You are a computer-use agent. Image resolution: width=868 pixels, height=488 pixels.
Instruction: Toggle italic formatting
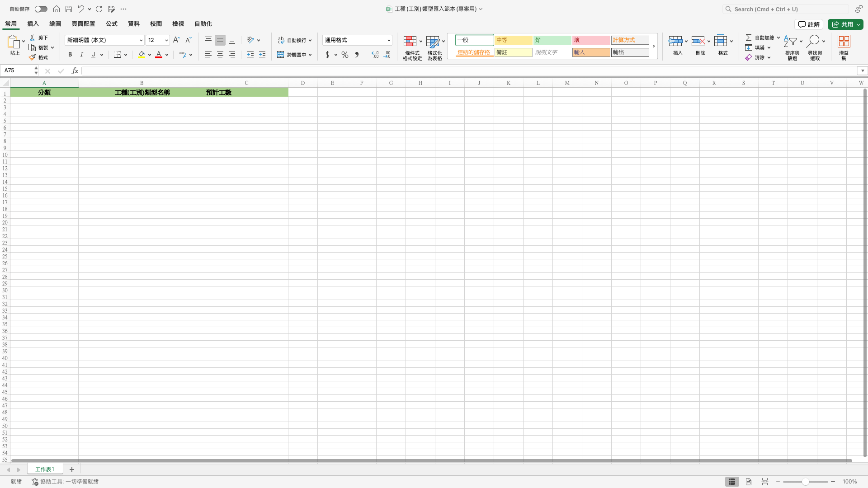pos(82,55)
